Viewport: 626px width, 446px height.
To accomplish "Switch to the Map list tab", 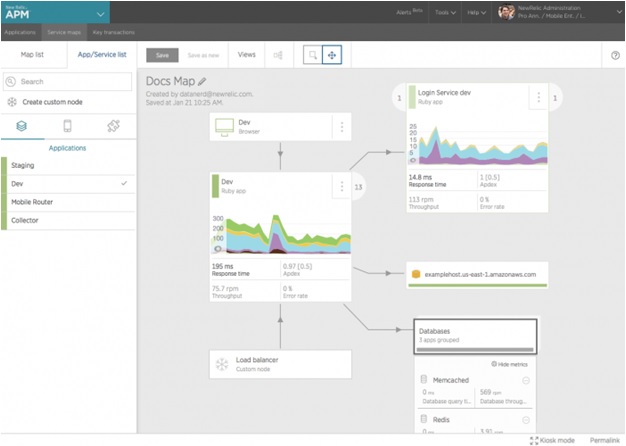I will [32, 55].
